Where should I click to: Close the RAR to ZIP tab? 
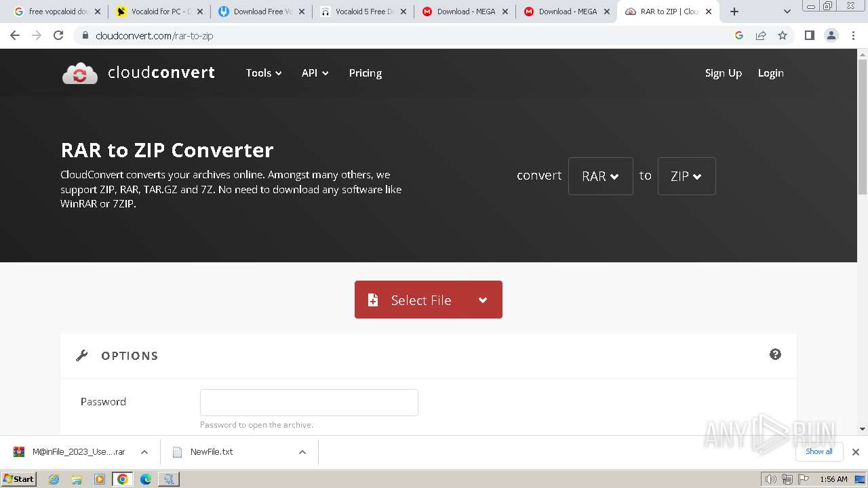click(709, 12)
